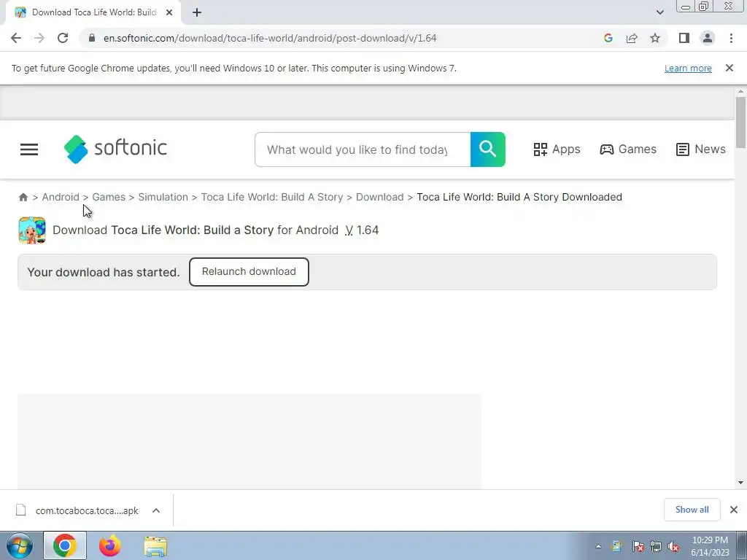Image resolution: width=747 pixels, height=560 pixels.
Task: Click the Toca Life World app icon
Action: click(32, 230)
